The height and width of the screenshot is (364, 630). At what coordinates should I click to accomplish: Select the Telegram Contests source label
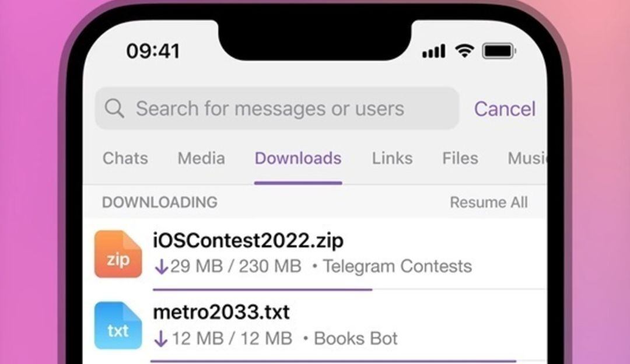[x=399, y=267]
